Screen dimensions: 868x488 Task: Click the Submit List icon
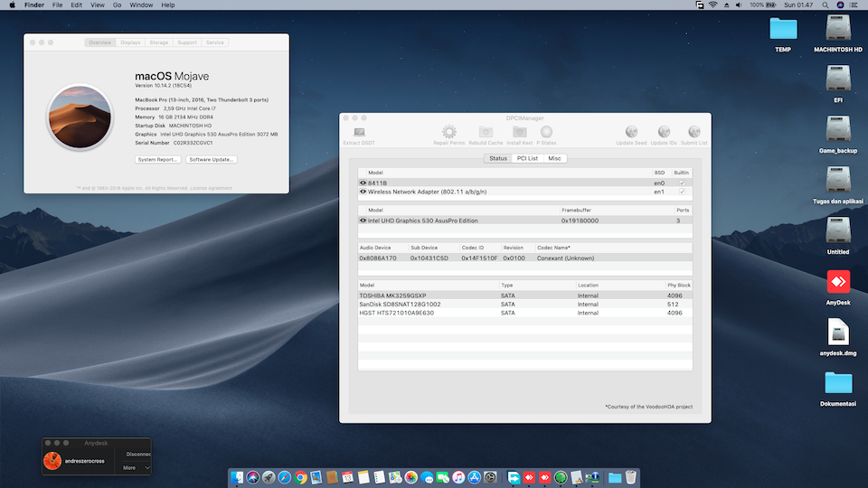[x=693, y=133]
